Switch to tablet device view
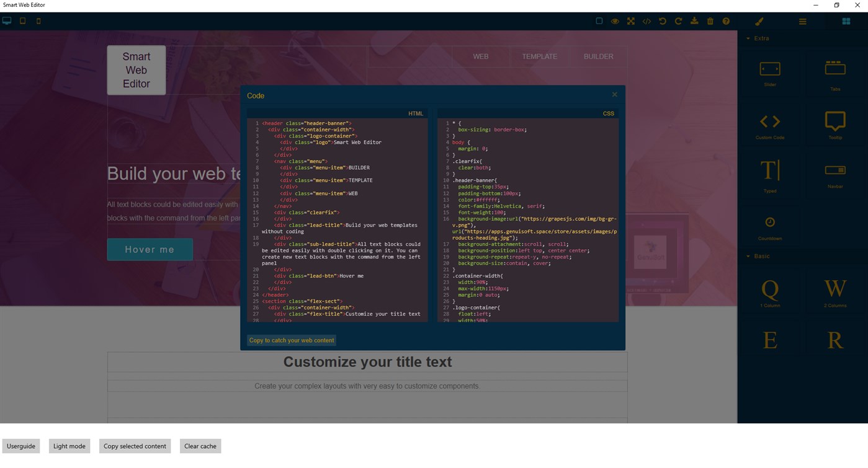Viewport: 868px width, 468px height. [22, 20]
